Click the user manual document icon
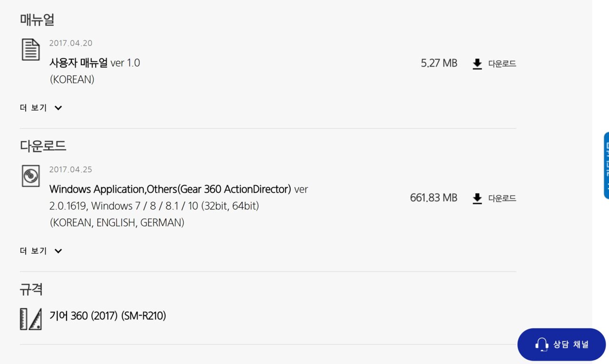 [30, 49]
